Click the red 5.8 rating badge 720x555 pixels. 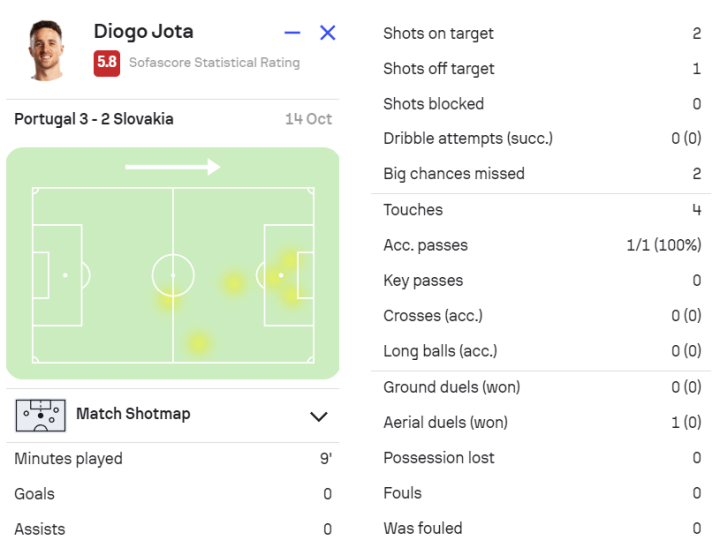[106, 63]
